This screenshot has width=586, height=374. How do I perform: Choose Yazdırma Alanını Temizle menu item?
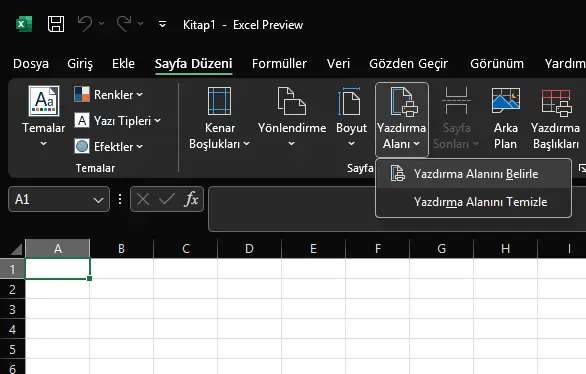point(474,202)
